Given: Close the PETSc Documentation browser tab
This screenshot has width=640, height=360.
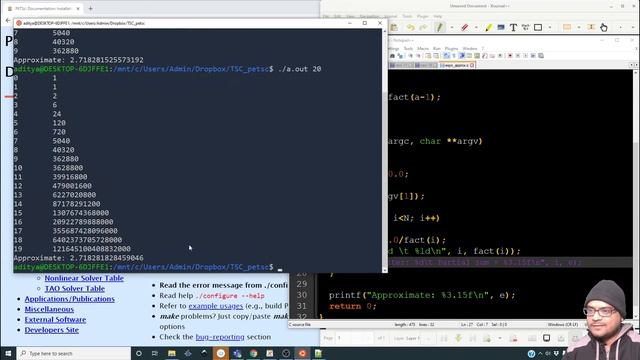Looking at the screenshot, I should [78, 8].
